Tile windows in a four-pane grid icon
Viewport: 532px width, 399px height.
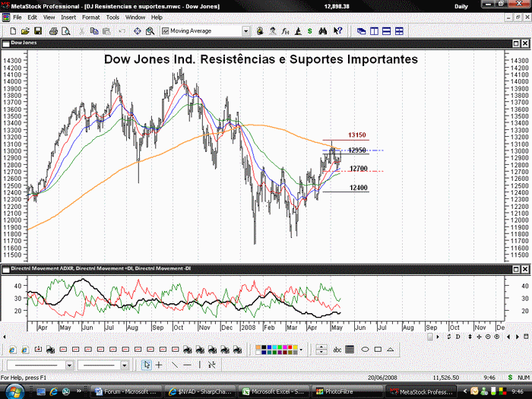click(x=399, y=31)
